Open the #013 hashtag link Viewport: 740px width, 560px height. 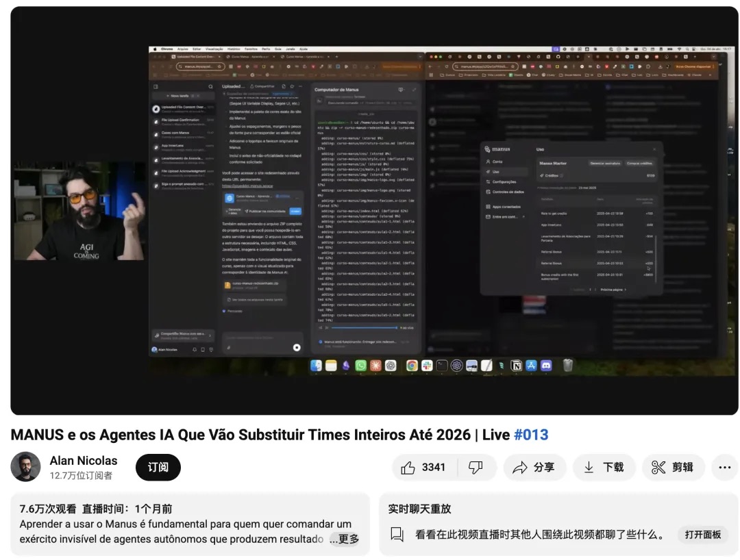tap(531, 435)
